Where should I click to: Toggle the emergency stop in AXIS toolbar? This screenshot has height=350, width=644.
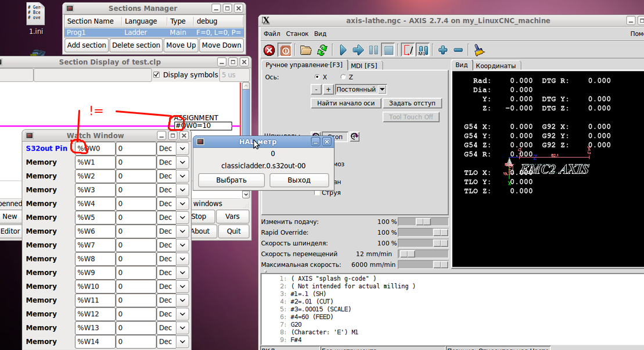269,50
